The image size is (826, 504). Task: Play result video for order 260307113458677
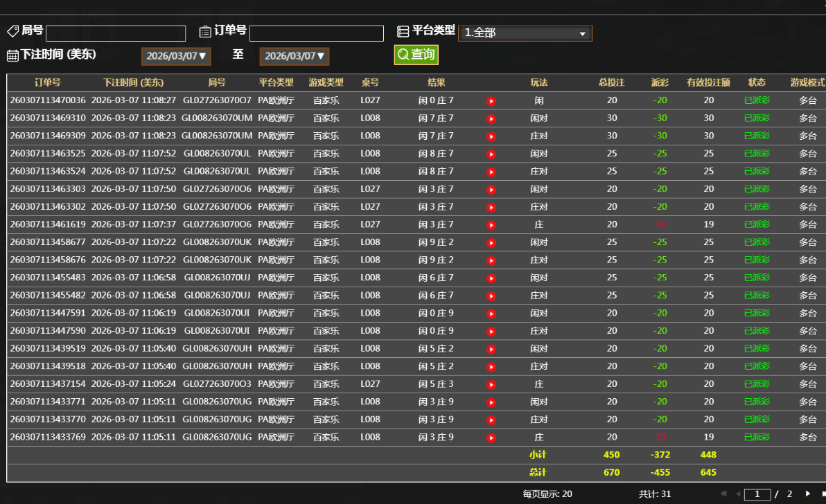point(491,243)
